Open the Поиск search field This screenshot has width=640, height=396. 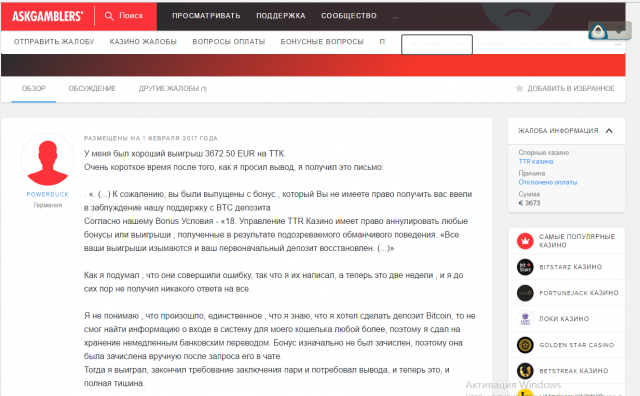tap(124, 16)
